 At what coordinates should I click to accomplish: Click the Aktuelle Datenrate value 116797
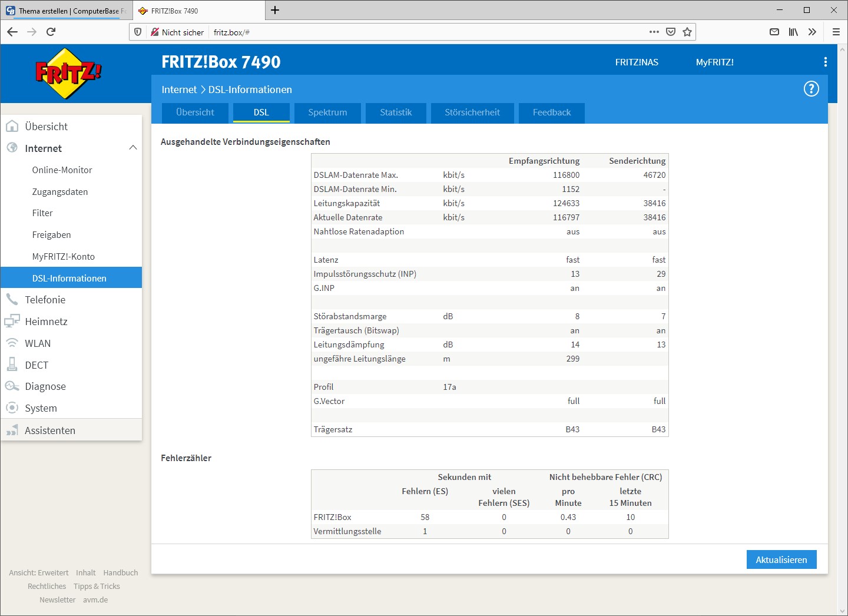coord(566,217)
